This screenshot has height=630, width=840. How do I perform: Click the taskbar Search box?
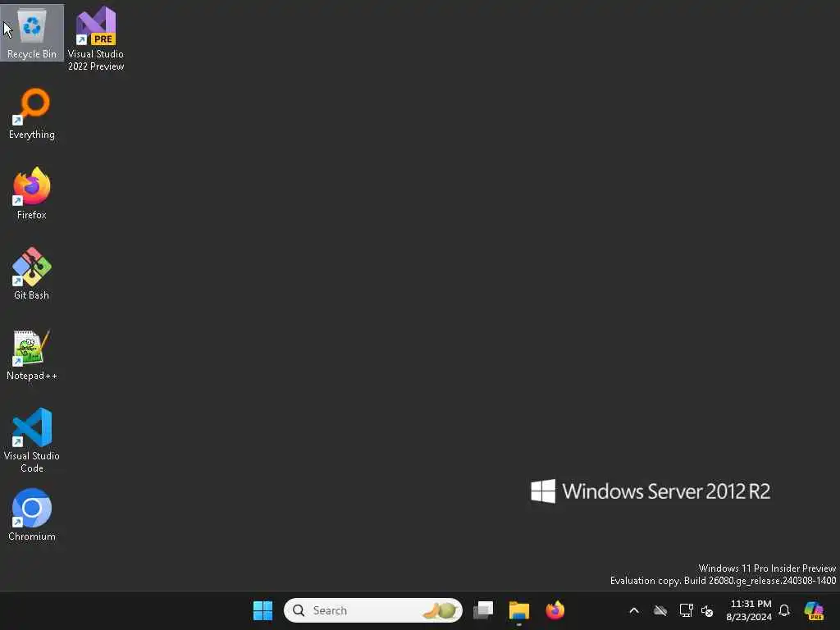(373, 610)
